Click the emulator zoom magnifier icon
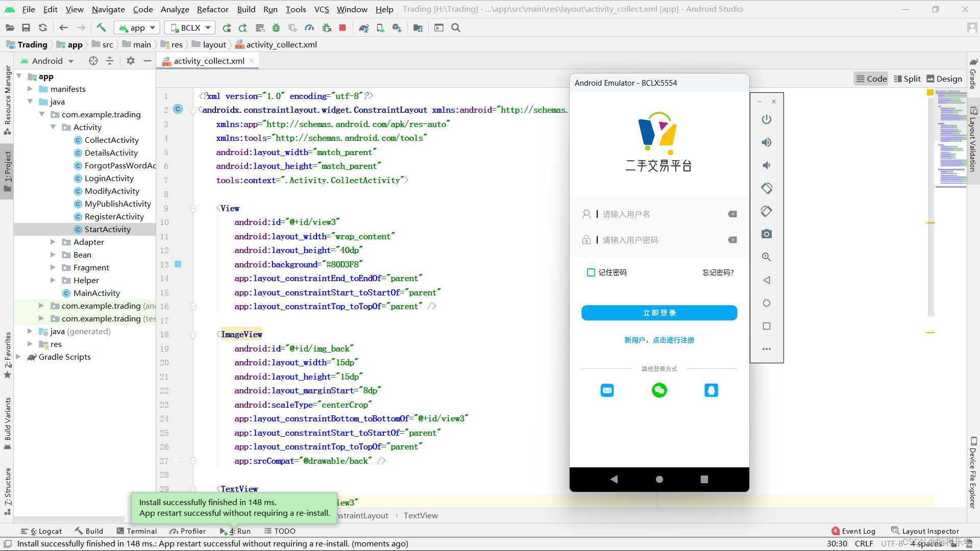The height and width of the screenshot is (551, 980). 766,257
